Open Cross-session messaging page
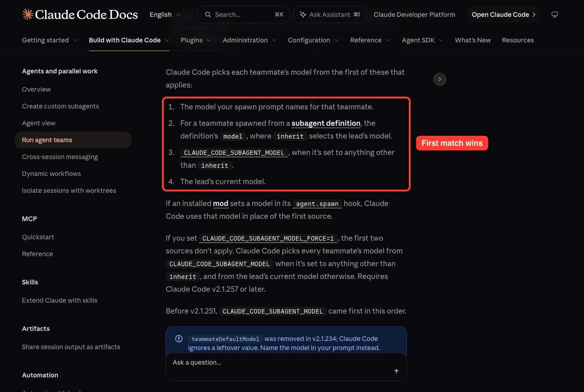Viewport: 584px width, 392px height. coord(60,157)
